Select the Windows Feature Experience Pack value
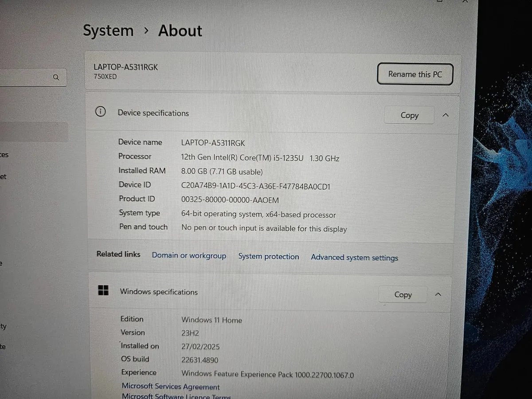This screenshot has height=399, width=532. pyautogui.click(x=268, y=375)
